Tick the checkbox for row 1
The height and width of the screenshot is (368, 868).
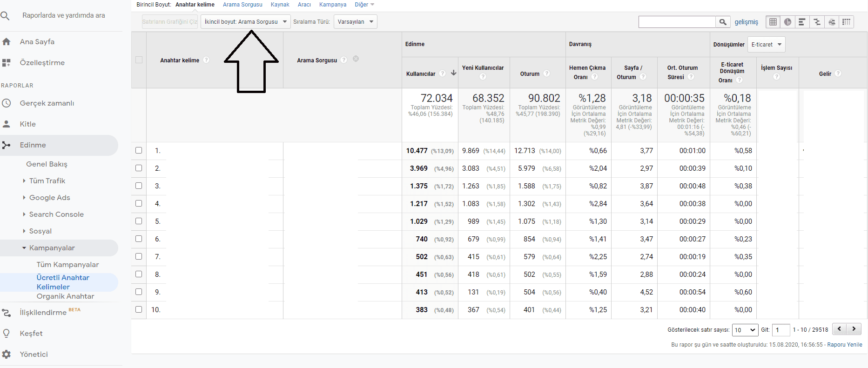(139, 150)
